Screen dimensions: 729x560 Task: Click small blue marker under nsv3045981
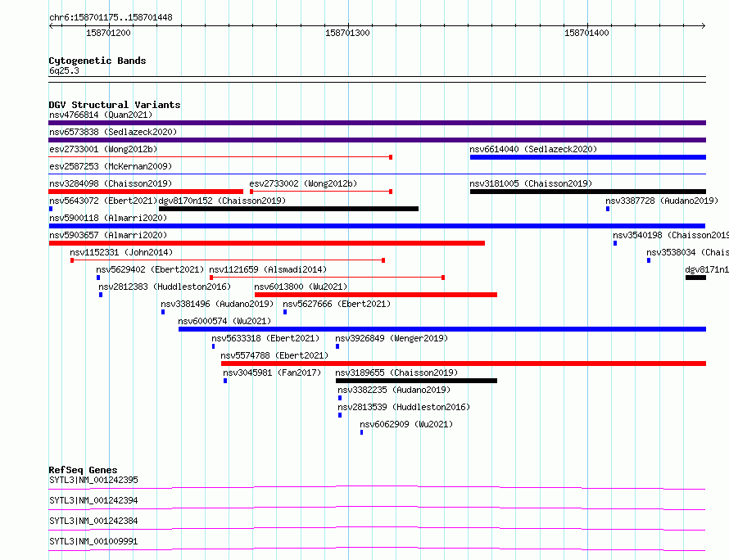225,381
